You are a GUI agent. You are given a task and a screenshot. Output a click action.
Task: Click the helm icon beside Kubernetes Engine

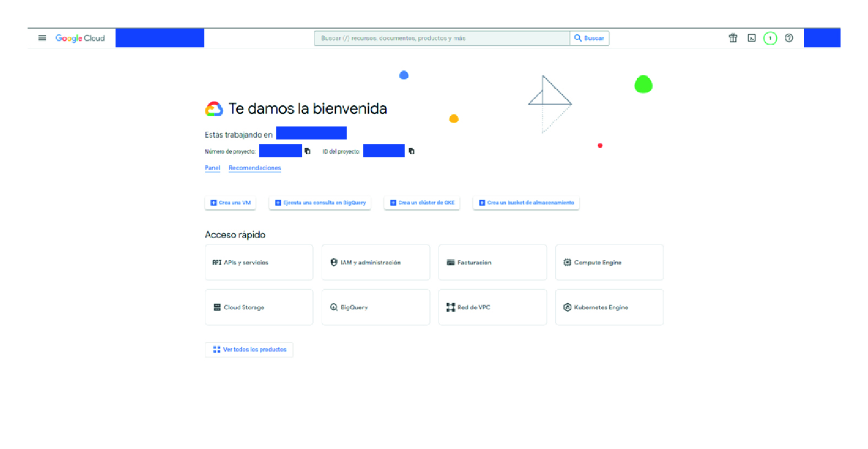click(x=567, y=307)
